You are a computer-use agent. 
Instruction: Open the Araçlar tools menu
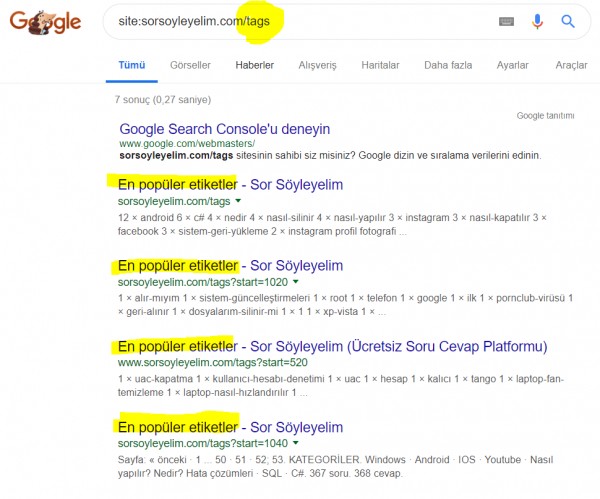point(571,65)
